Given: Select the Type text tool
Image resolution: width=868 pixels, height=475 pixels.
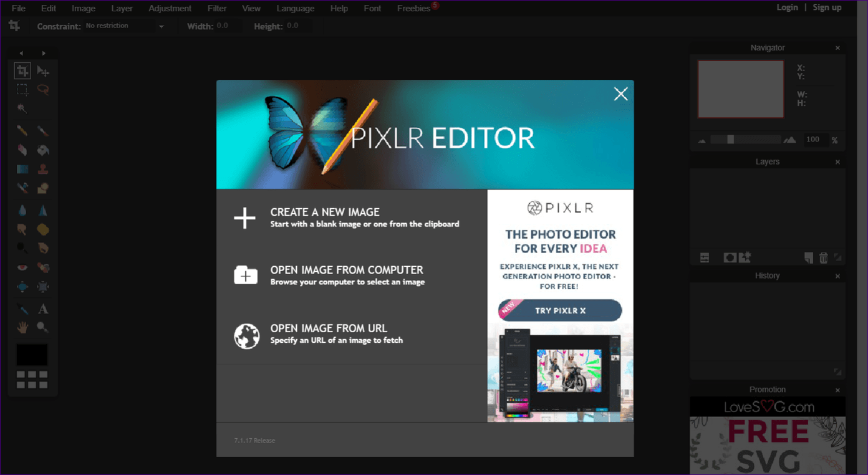Looking at the screenshot, I should tap(43, 309).
